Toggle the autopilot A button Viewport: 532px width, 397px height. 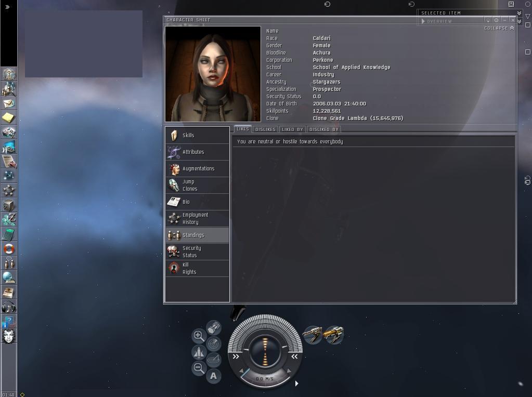pos(213,376)
